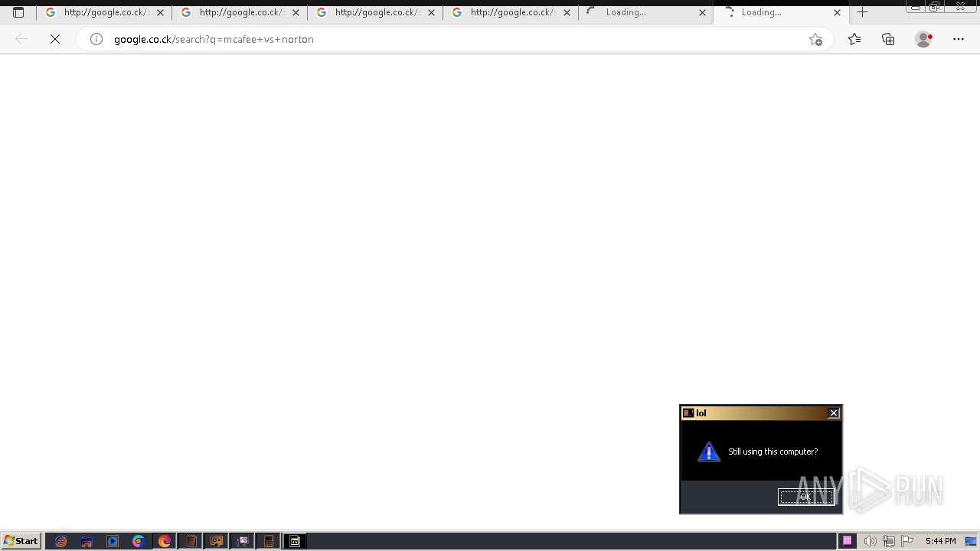Viewport: 980px width, 551px height.
Task: Open the orange window taskbar item
Action: (217, 541)
